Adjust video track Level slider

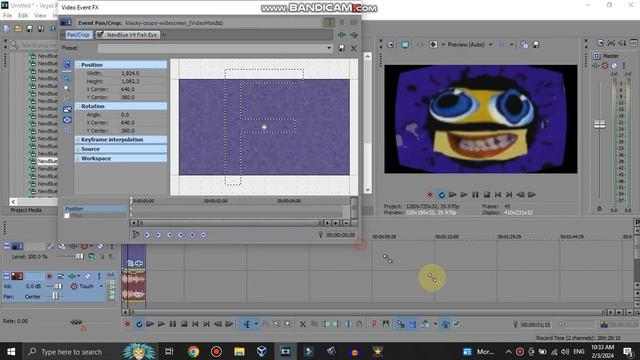pos(79,256)
